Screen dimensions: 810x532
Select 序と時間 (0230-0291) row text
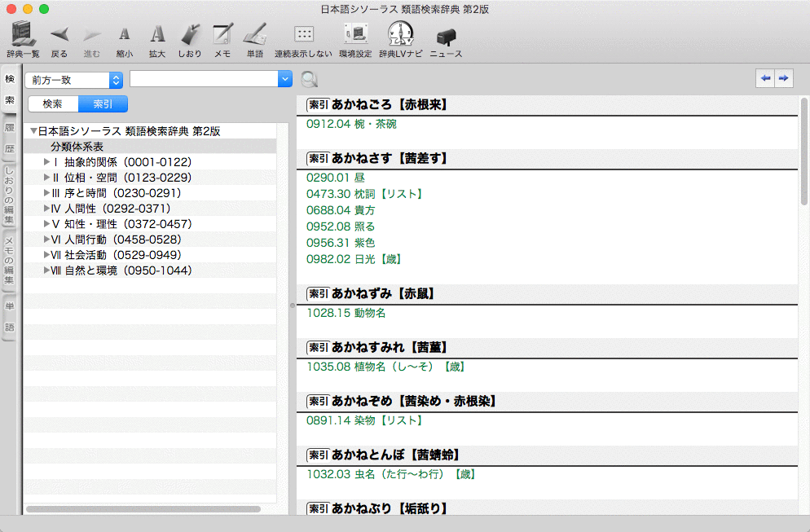(x=123, y=193)
